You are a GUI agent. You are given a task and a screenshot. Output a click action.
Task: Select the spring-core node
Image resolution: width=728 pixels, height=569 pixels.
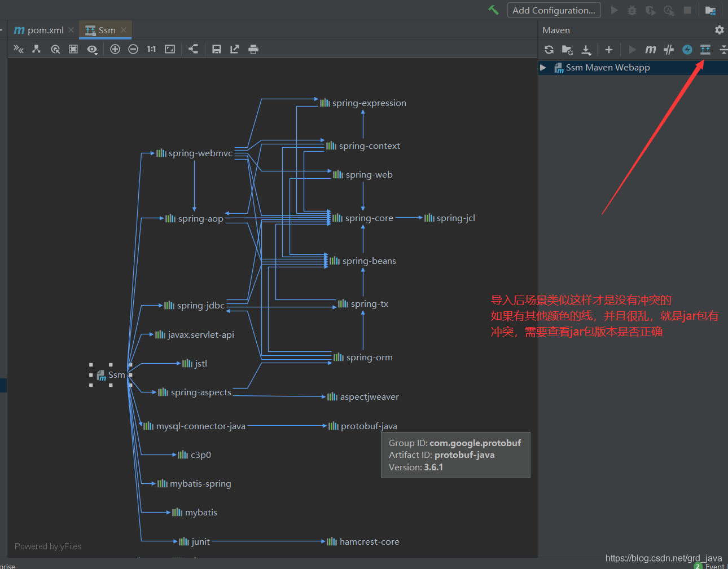(363, 218)
